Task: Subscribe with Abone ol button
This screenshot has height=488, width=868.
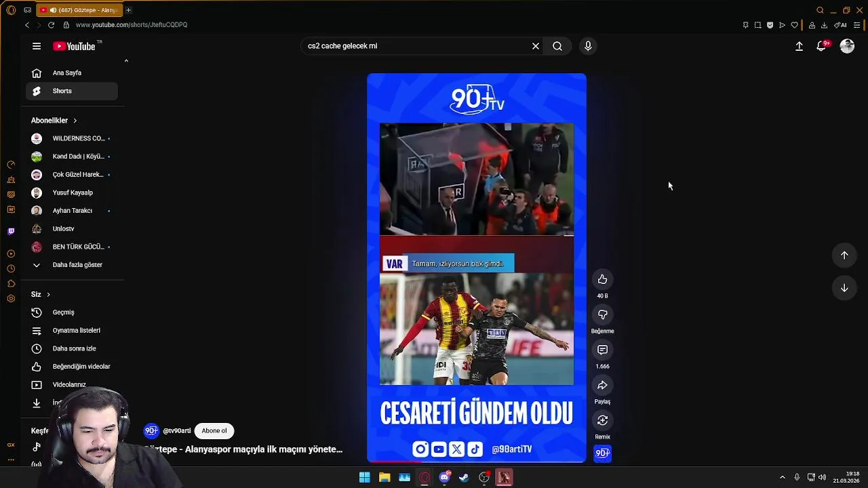Action: click(214, 430)
